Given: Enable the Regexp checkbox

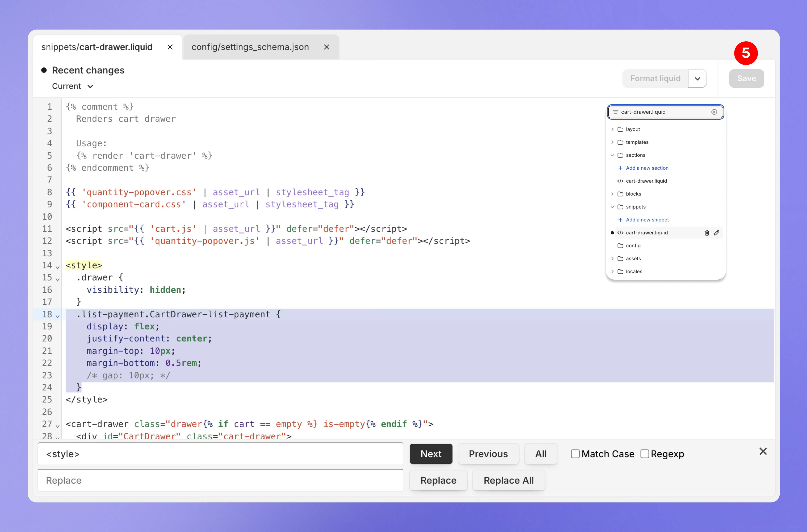Looking at the screenshot, I should (x=644, y=454).
